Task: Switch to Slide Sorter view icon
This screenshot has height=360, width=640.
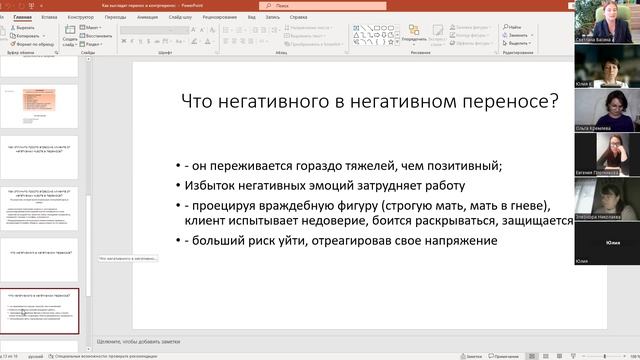Action: (546, 356)
